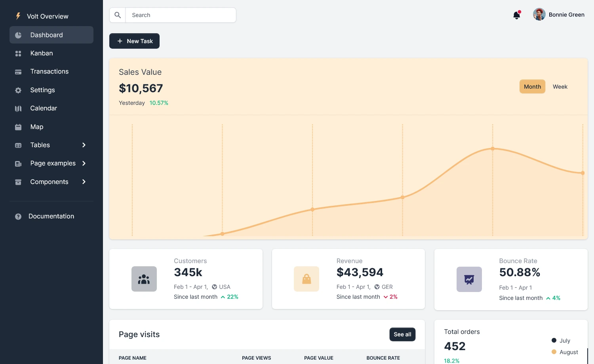Click the notification bell icon
594x364 pixels.
pyautogui.click(x=516, y=15)
